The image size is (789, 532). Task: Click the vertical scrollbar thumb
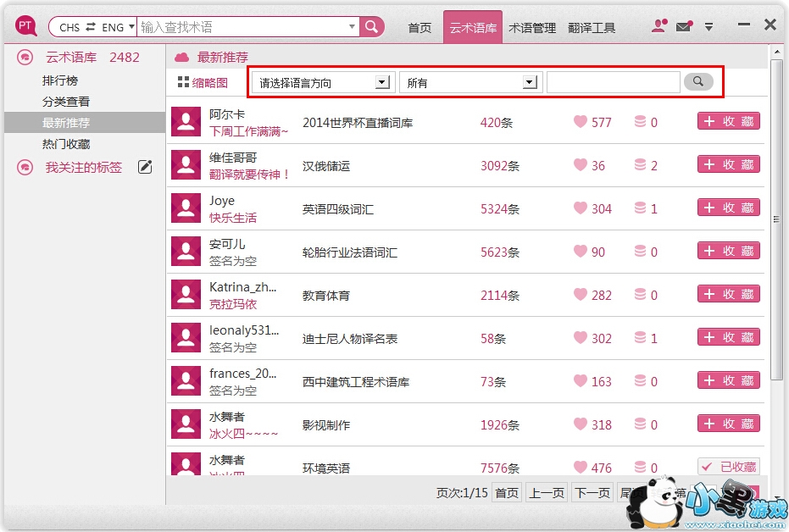click(x=777, y=219)
